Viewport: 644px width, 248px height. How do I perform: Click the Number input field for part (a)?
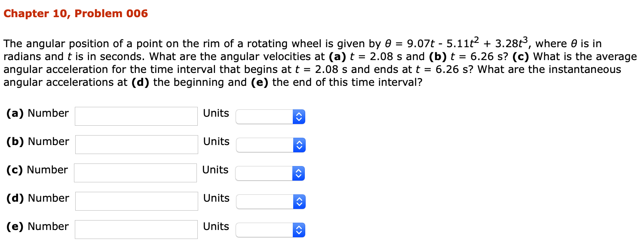[x=136, y=116]
